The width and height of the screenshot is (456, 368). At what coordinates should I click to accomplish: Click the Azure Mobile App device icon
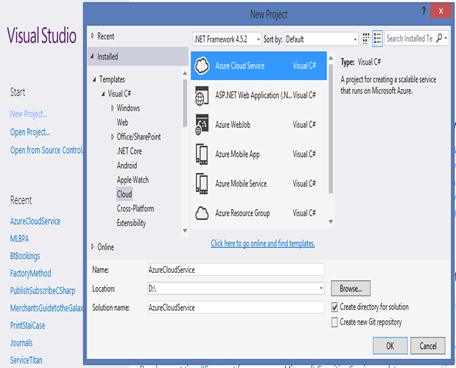(x=202, y=154)
